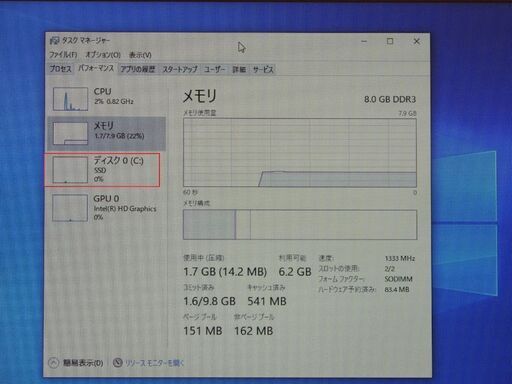
Task: Select the メモリ item in the sidebar
Action: pos(107,134)
